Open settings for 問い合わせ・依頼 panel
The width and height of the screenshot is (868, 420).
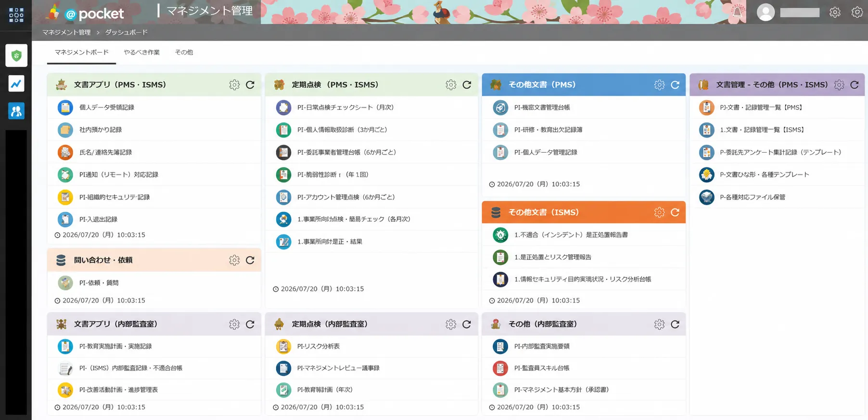(x=234, y=260)
